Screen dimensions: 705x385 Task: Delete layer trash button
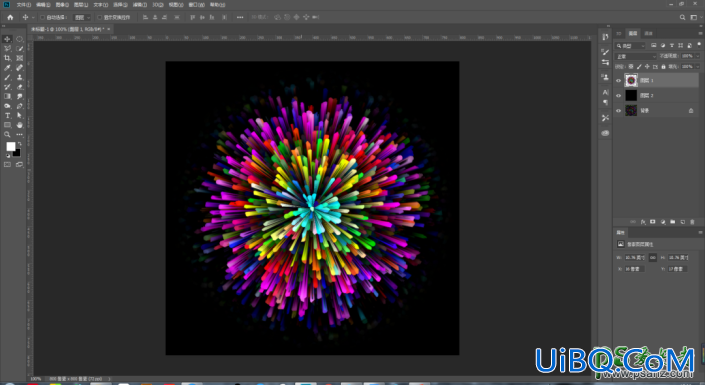coord(692,222)
